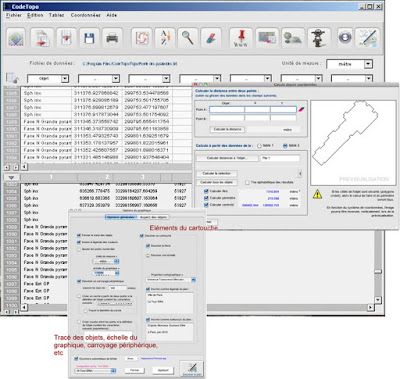The height and width of the screenshot is (379, 400).
Task: Clear point fields with the small eraser icon
Action: [x=301, y=109]
